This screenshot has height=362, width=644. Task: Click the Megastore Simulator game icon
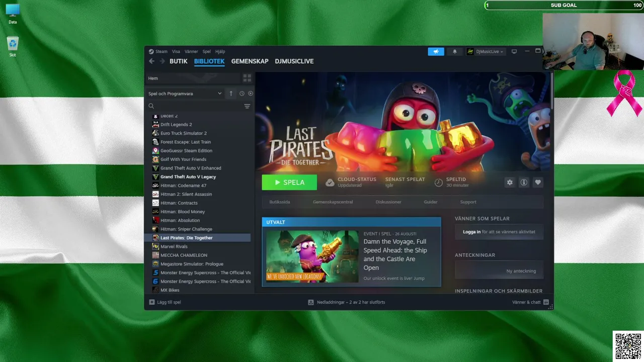click(x=156, y=264)
